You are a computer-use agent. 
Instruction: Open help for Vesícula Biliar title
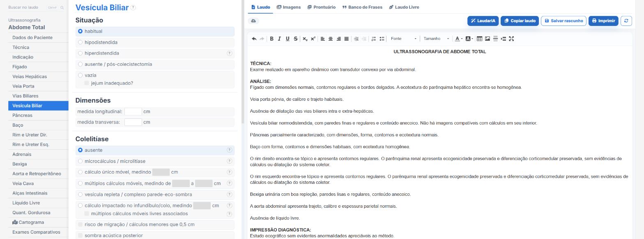(x=133, y=7)
